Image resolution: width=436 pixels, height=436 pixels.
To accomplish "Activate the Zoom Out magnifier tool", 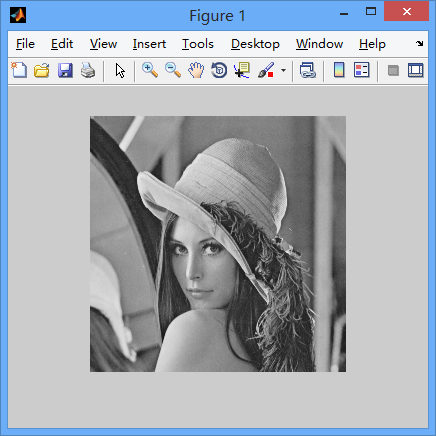I will [x=173, y=70].
